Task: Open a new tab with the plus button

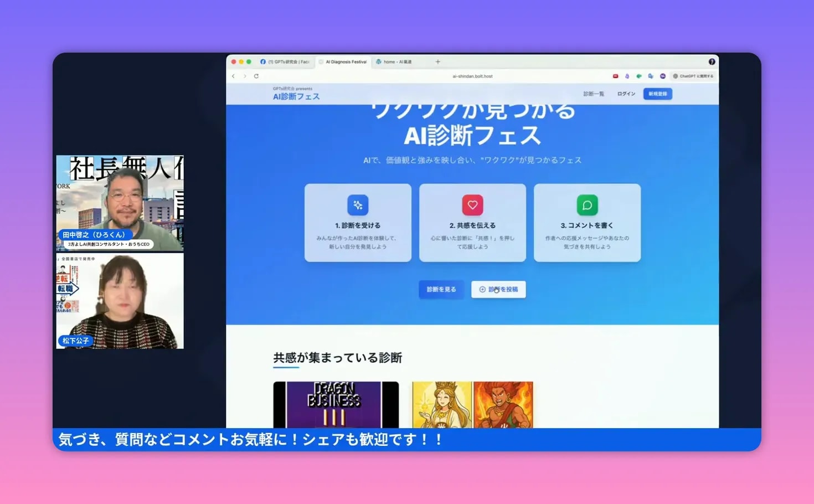Action: 437,61
